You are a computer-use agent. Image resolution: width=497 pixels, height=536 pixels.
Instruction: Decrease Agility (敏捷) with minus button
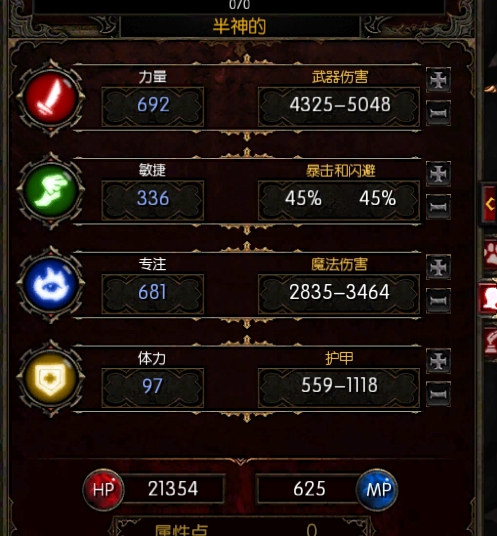point(438,206)
